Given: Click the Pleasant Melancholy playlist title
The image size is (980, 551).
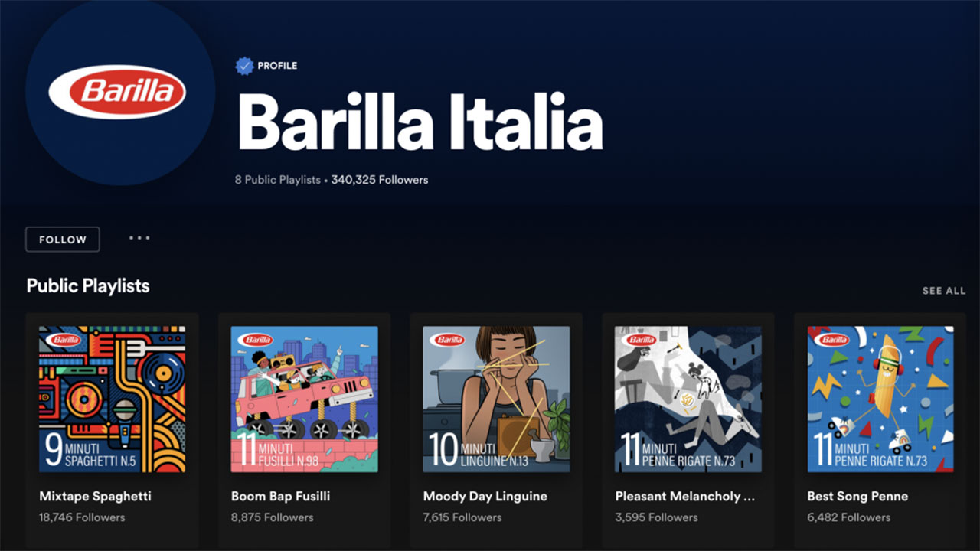Looking at the screenshot, I should [x=685, y=496].
